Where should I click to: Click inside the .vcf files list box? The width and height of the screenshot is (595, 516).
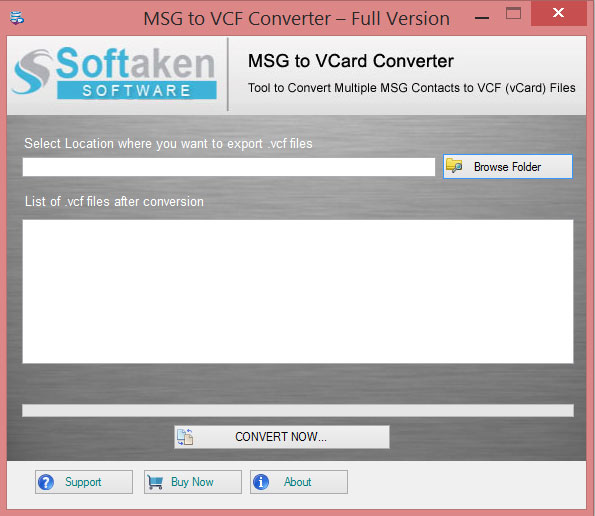(298, 291)
